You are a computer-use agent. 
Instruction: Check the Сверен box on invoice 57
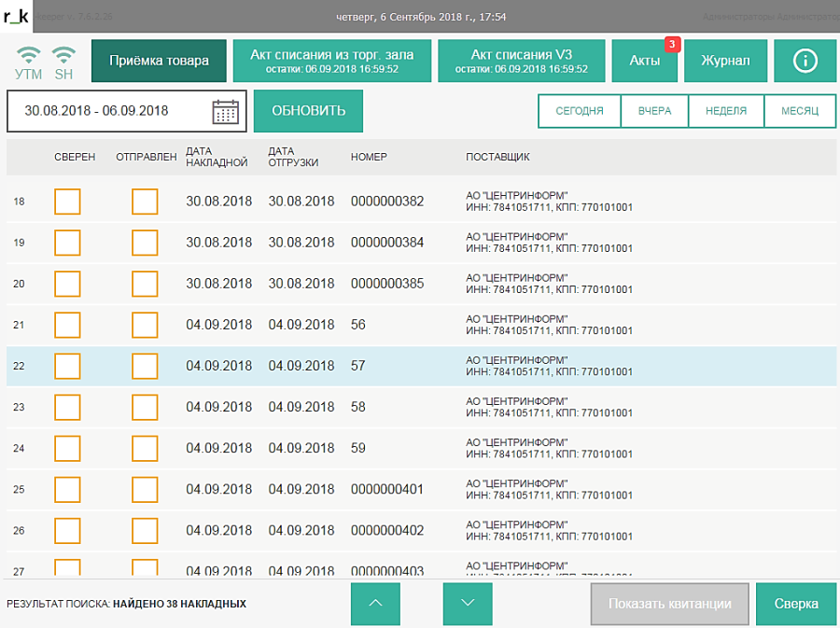(x=67, y=366)
